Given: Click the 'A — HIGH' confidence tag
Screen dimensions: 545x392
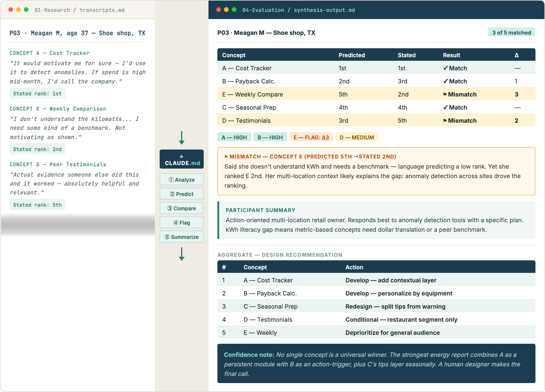Looking at the screenshot, I should pyautogui.click(x=234, y=137).
